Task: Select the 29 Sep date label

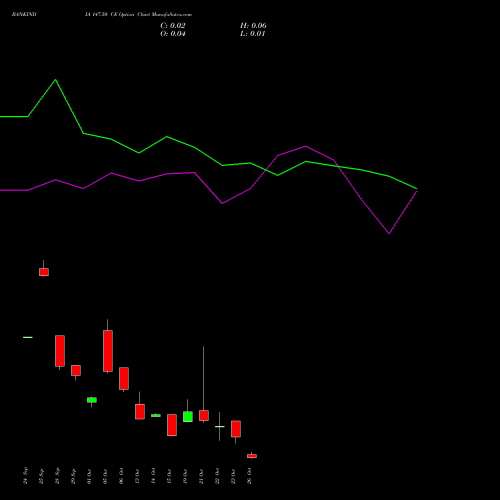Action: (x=74, y=476)
